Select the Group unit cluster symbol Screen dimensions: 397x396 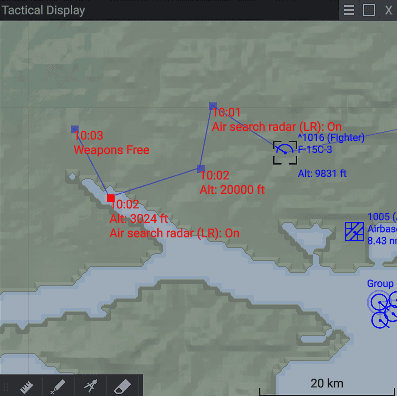(383, 309)
